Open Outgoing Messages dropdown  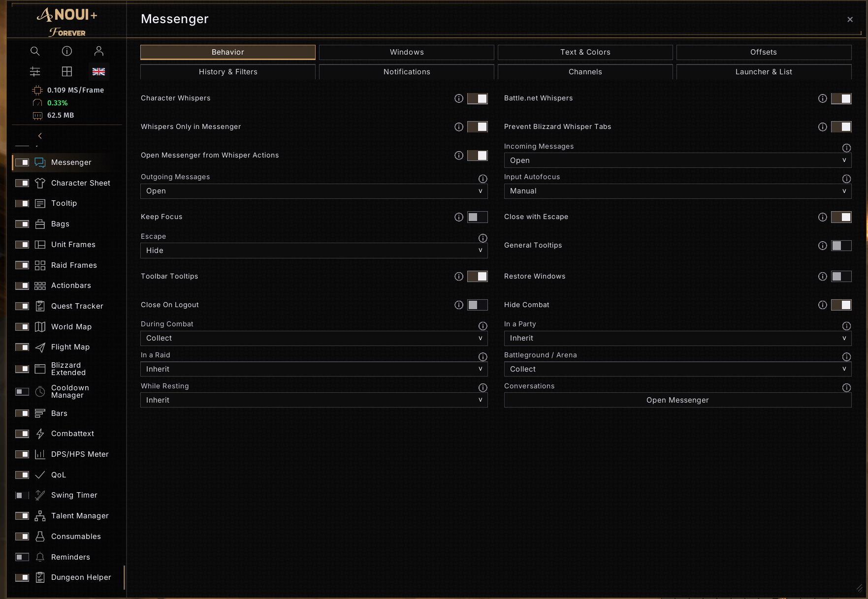click(x=314, y=191)
